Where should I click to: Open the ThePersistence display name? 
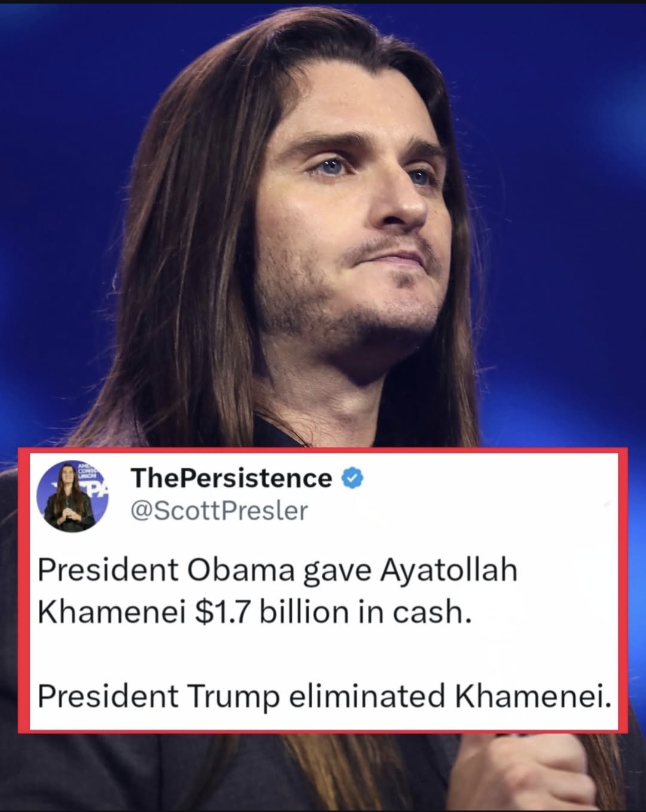231,478
